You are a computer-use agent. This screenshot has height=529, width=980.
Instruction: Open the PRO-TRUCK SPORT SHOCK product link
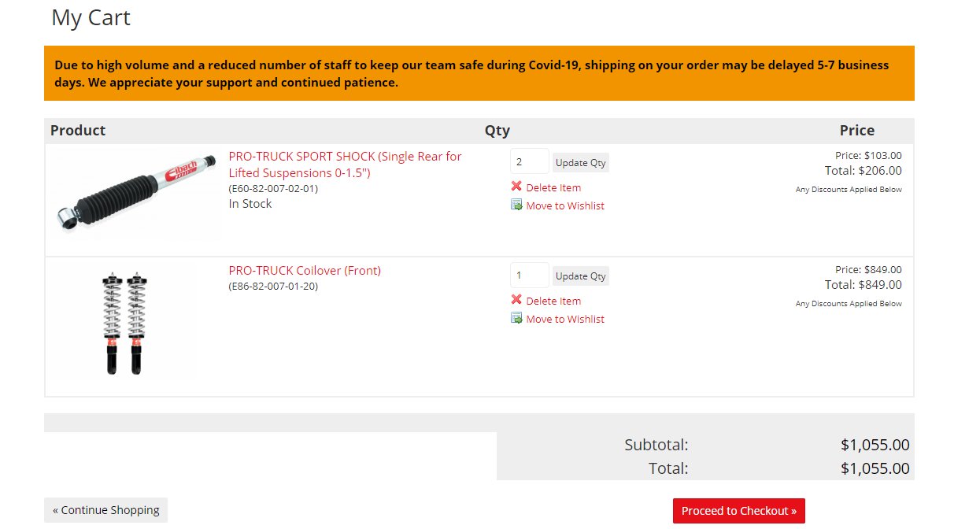click(346, 165)
